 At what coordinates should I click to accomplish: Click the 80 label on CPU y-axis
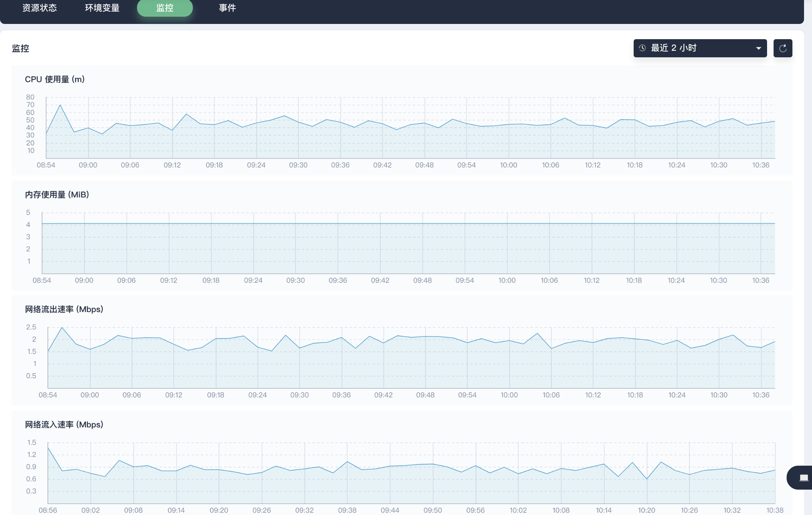coord(30,97)
